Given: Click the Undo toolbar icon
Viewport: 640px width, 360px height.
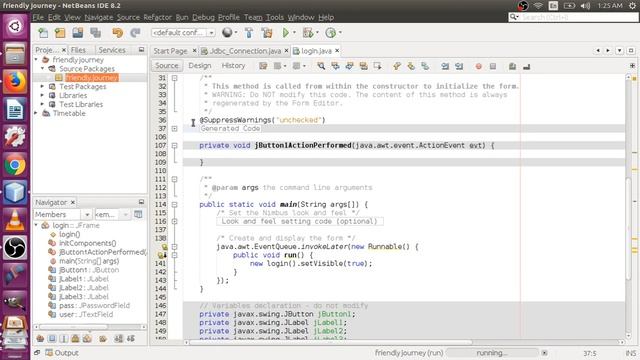Looking at the screenshot, I should (118, 33).
